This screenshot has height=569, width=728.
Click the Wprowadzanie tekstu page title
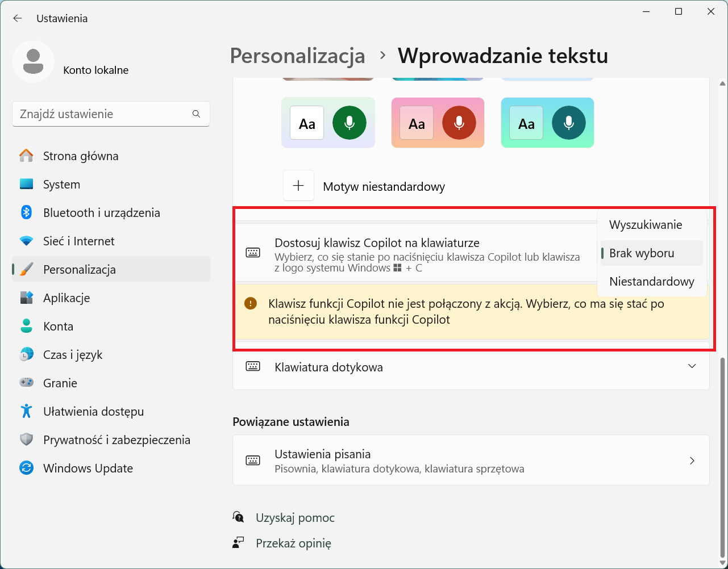[x=503, y=56]
